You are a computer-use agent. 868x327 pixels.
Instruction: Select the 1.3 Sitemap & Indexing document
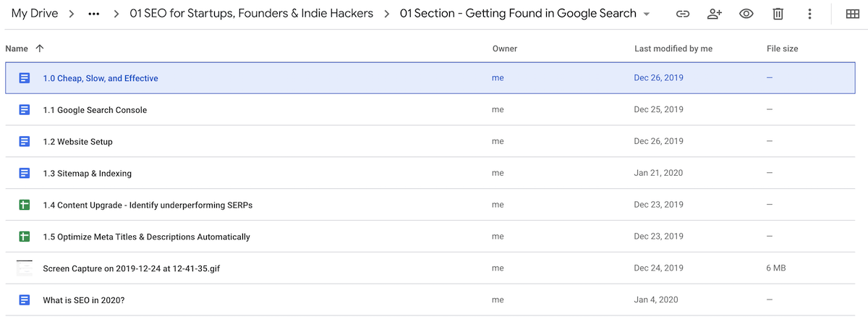pos(87,174)
